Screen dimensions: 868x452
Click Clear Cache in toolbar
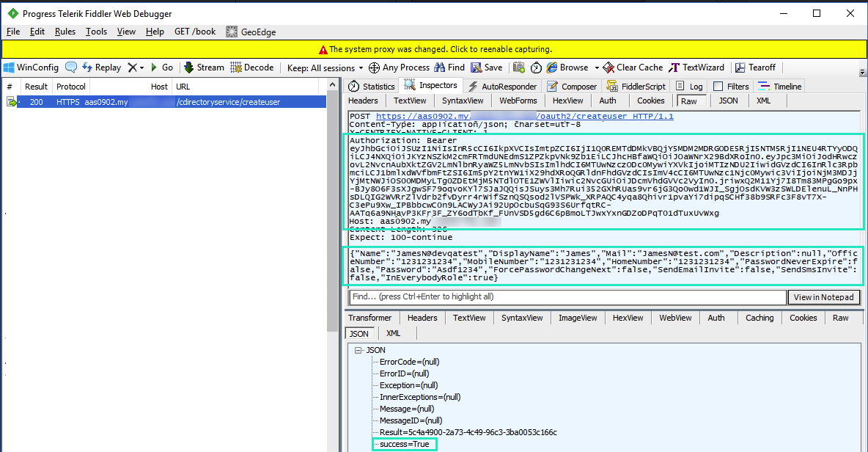633,68
